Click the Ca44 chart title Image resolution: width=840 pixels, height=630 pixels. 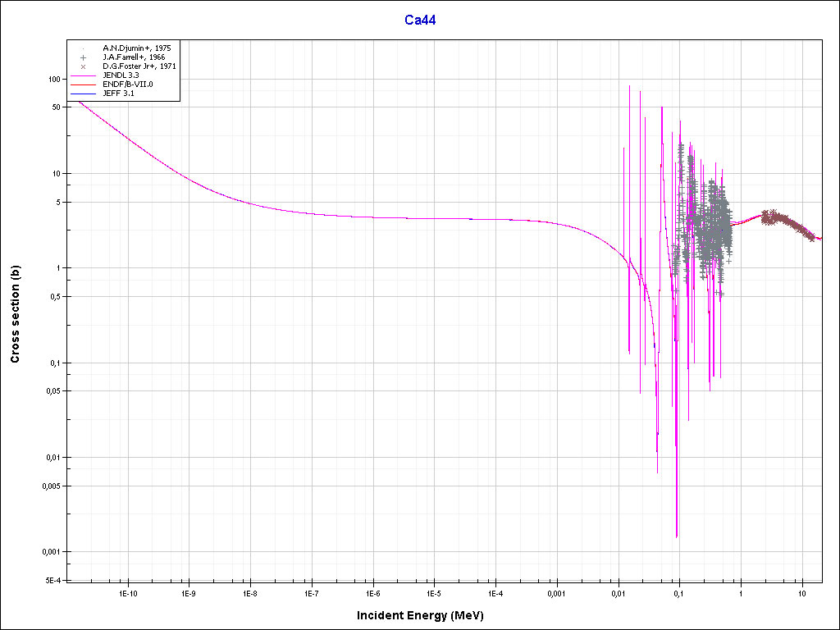tap(420, 21)
